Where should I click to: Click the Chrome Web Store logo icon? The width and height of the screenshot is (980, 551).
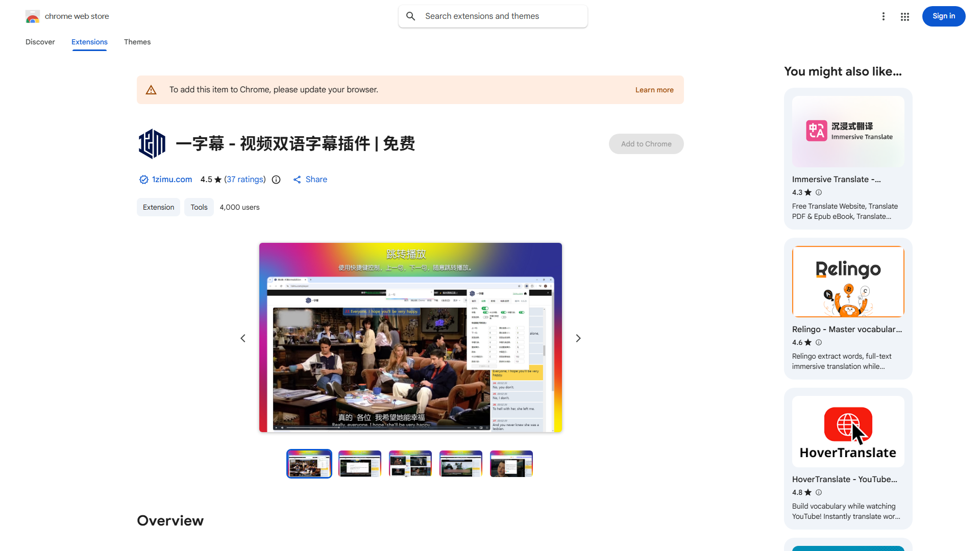tap(33, 16)
